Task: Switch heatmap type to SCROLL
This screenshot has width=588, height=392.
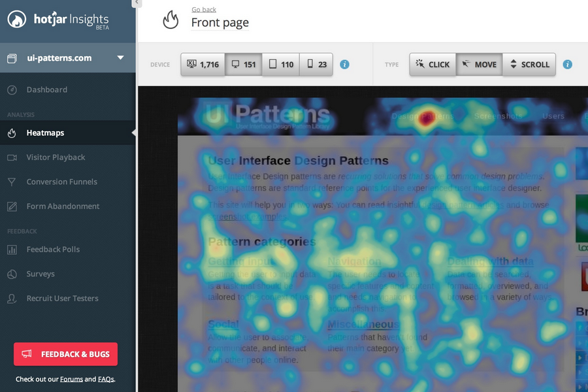Action: 529,65
